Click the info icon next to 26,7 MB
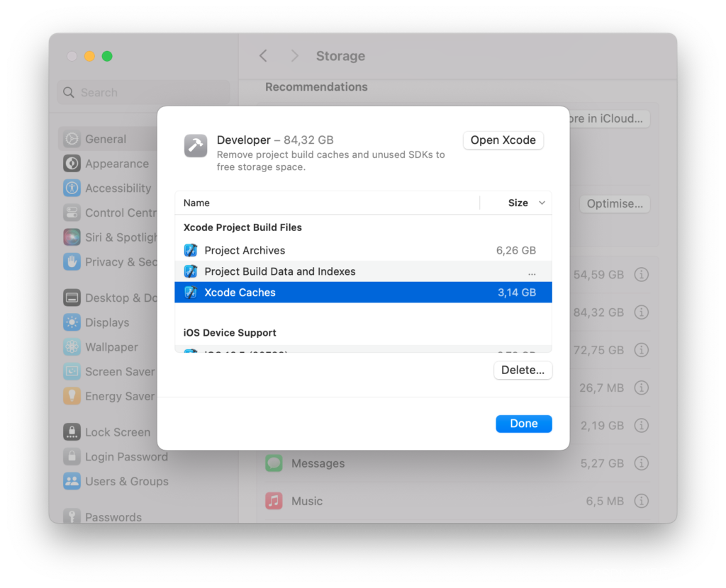The image size is (726, 588). tap(641, 388)
